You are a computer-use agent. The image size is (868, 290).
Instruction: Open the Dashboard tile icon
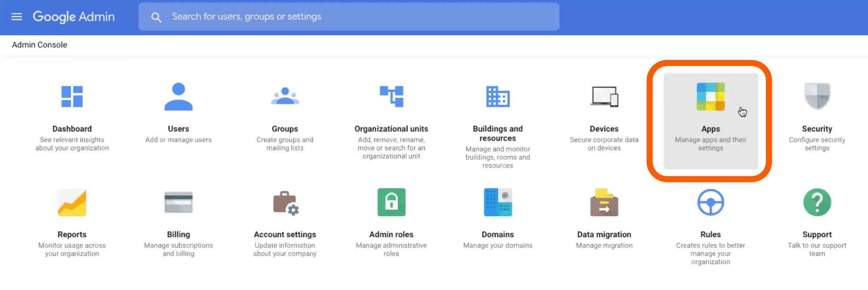click(x=72, y=96)
